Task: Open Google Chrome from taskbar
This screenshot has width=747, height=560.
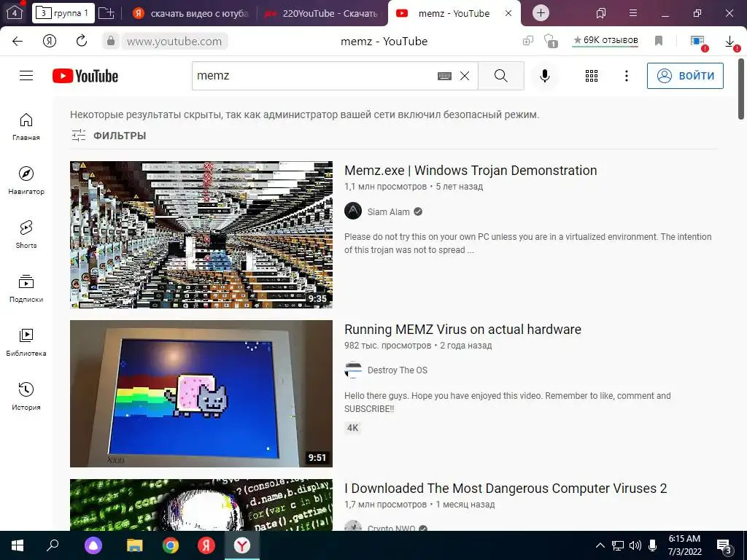Action: 171,545
